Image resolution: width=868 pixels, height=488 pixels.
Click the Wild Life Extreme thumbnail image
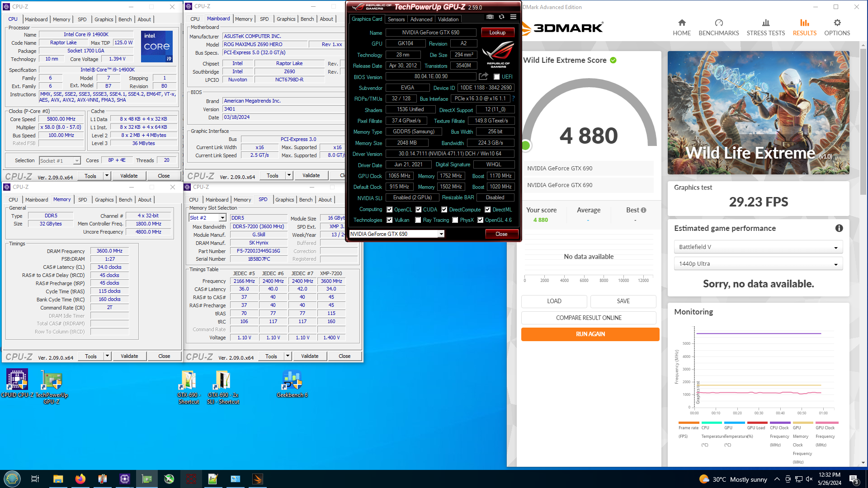758,113
